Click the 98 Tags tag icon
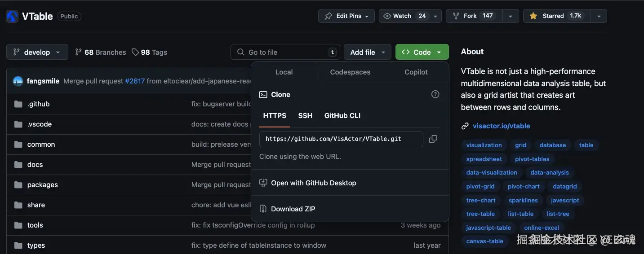 [x=135, y=52]
